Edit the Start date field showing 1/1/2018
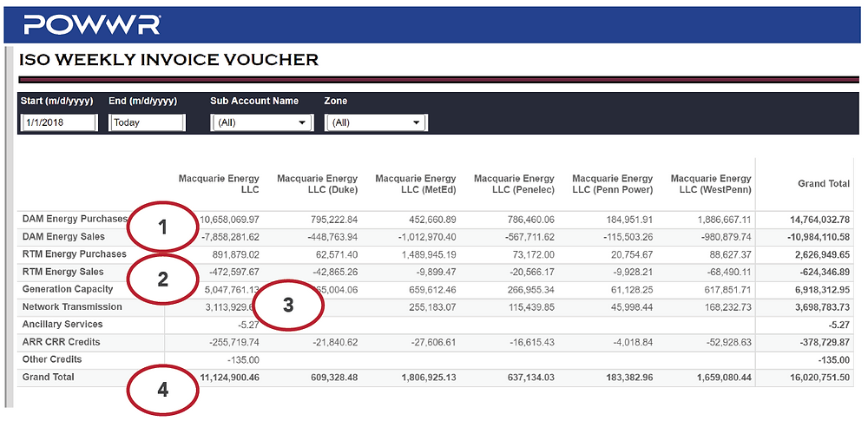 (x=59, y=123)
